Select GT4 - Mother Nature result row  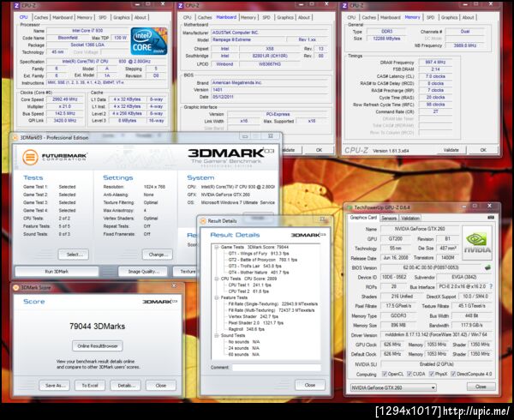click(x=259, y=273)
